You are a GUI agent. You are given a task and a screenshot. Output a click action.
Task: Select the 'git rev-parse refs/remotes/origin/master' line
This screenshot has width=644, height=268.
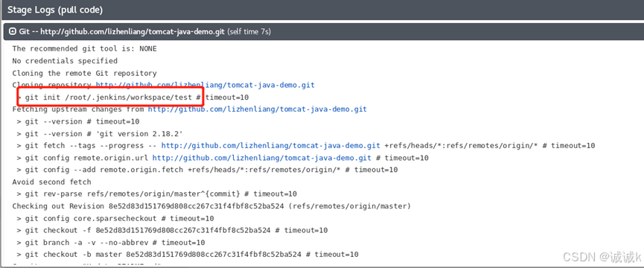tap(156, 194)
